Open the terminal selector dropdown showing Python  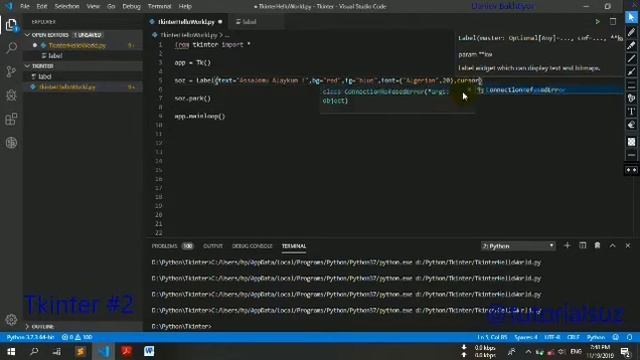point(518,246)
